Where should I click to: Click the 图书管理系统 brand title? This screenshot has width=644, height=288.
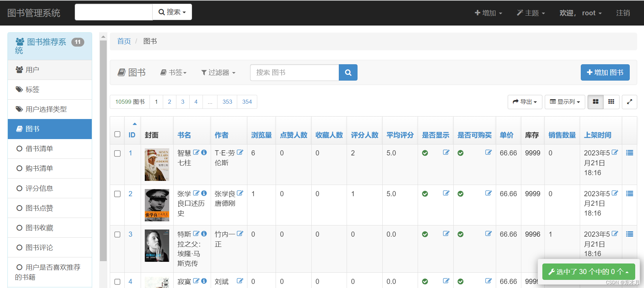(34, 13)
